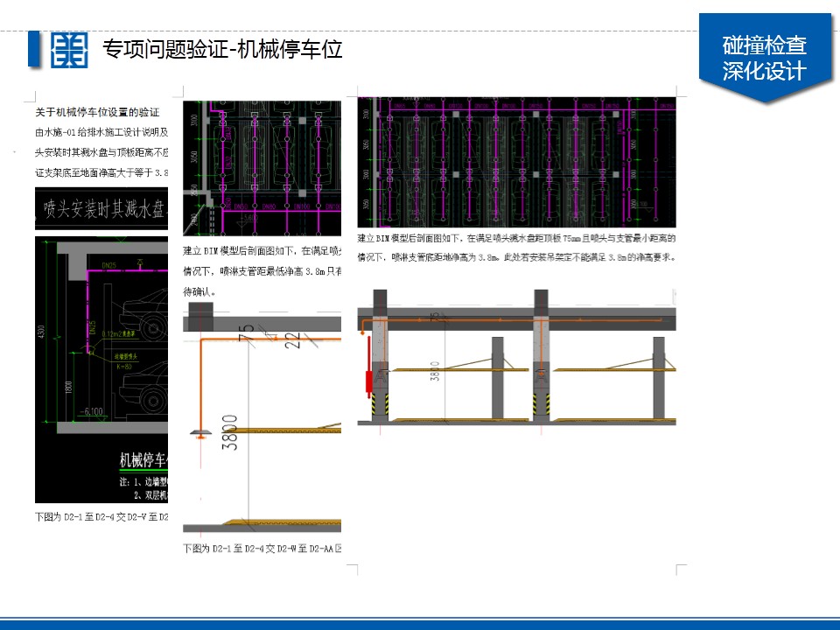The width and height of the screenshot is (840, 630).
Task: Click the 4300 dimension in CAD section
Action: click(x=43, y=333)
